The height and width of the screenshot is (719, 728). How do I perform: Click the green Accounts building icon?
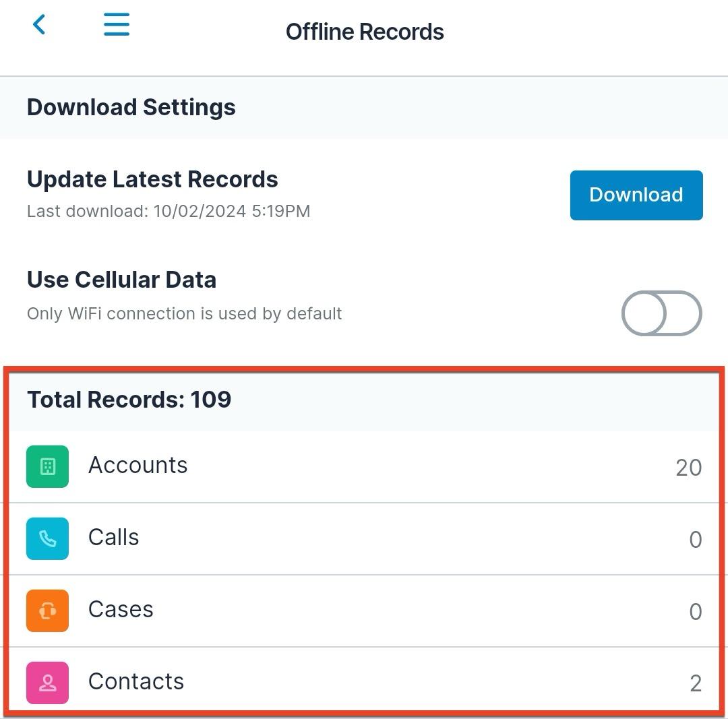[47, 466]
